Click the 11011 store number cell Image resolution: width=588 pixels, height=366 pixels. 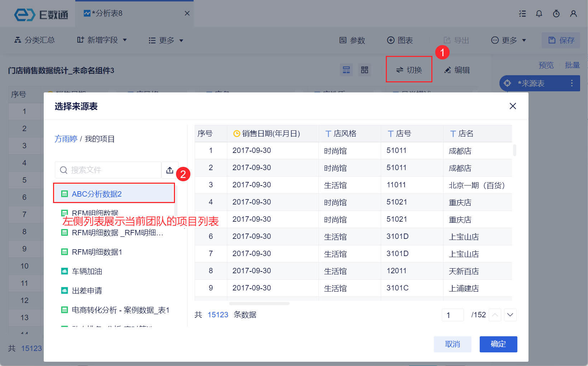click(412, 185)
